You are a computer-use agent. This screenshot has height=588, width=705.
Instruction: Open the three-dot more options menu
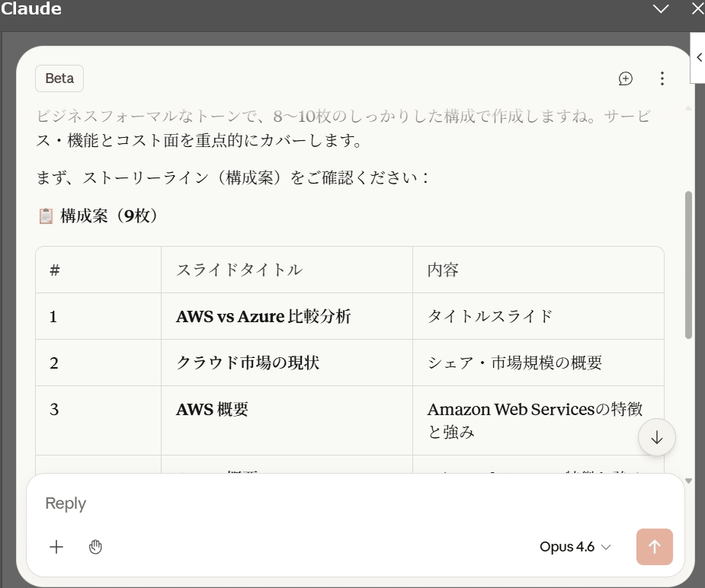[662, 78]
